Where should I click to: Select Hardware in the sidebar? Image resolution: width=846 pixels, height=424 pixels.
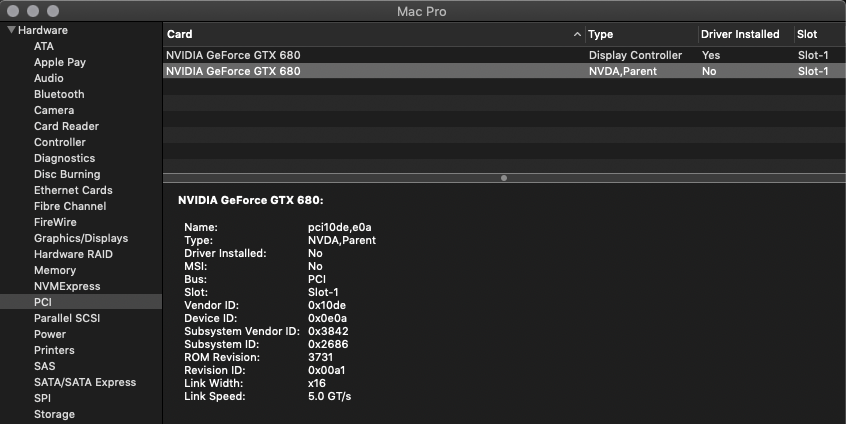(x=43, y=30)
